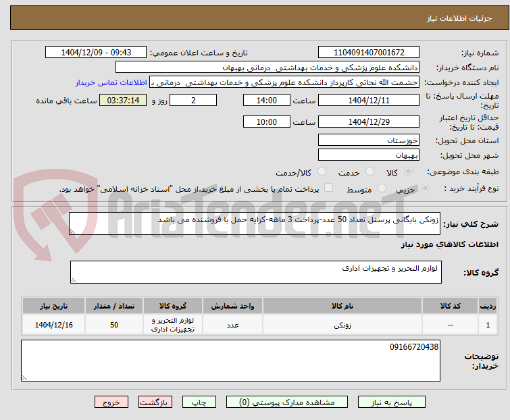Click the عدد unit cell

[x=232, y=324]
